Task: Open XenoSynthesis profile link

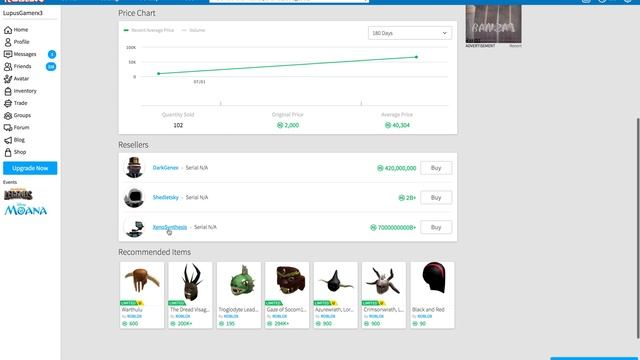Action: 170,227
